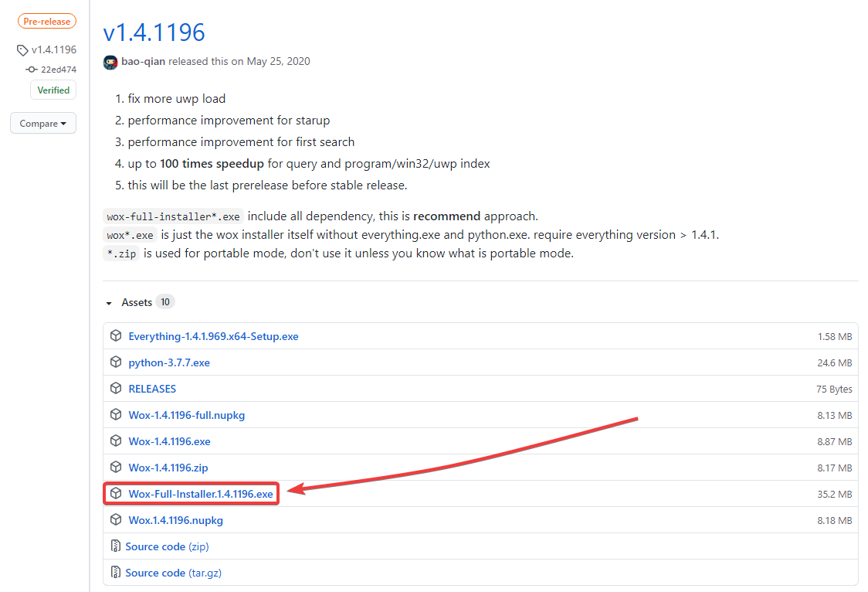Viewport: 868px width, 592px height.
Task: Click the wox*.exe code snippet
Action: click(130, 236)
